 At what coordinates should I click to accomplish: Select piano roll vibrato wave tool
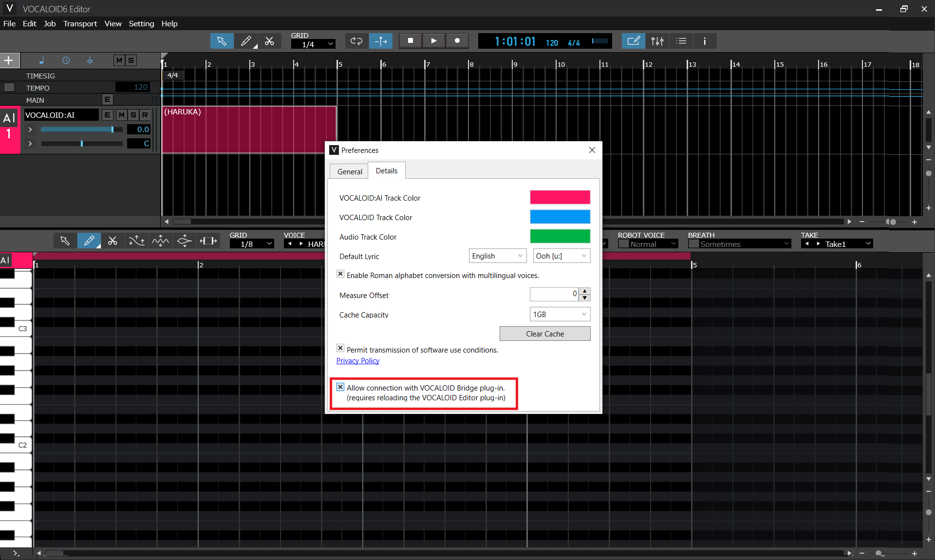(x=160, y=241)
